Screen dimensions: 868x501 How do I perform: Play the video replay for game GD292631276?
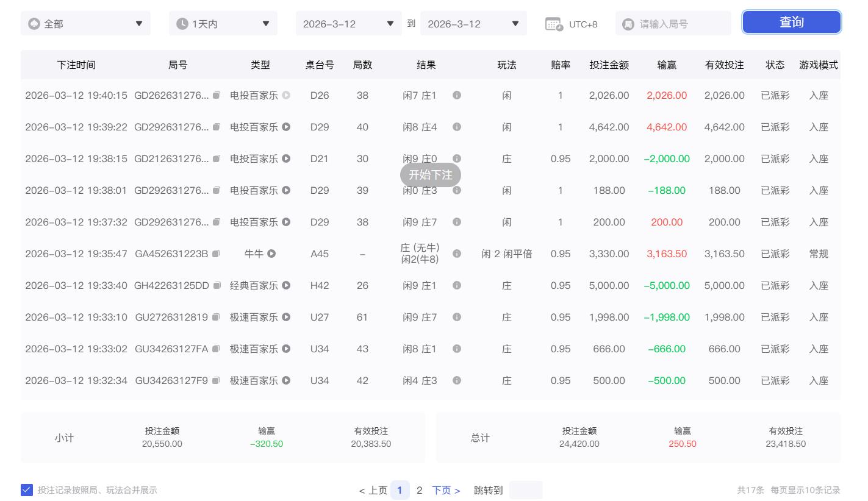(x=285, y=127)
